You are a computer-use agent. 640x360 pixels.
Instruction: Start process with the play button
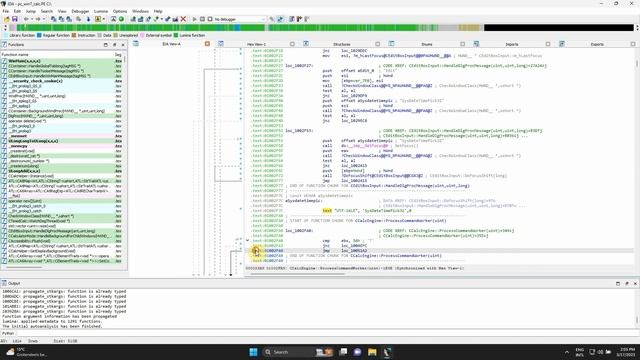pos(194,19)
